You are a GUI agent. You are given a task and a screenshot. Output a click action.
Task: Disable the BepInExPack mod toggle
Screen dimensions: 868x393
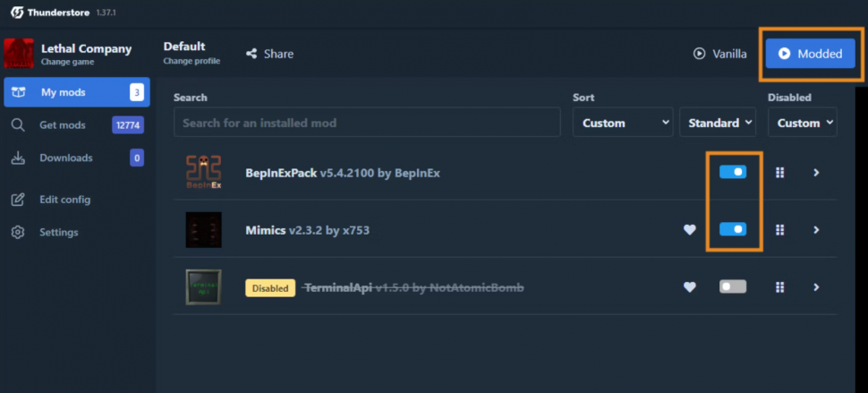733,172
